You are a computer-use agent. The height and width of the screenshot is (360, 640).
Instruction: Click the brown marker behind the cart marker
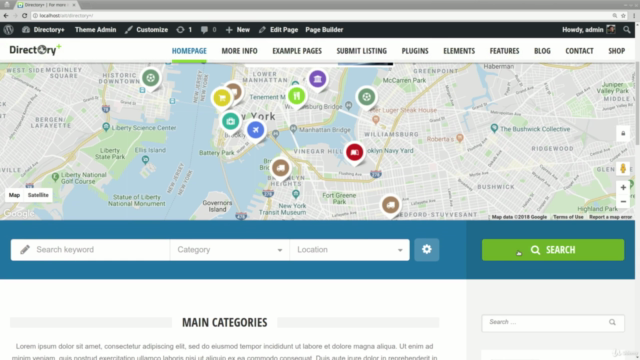click(x=236, y=91)
